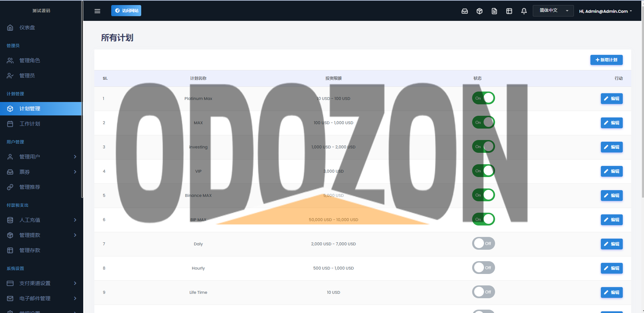Edit the VIP plan
The image size is (644, 313).
[612, 171]
